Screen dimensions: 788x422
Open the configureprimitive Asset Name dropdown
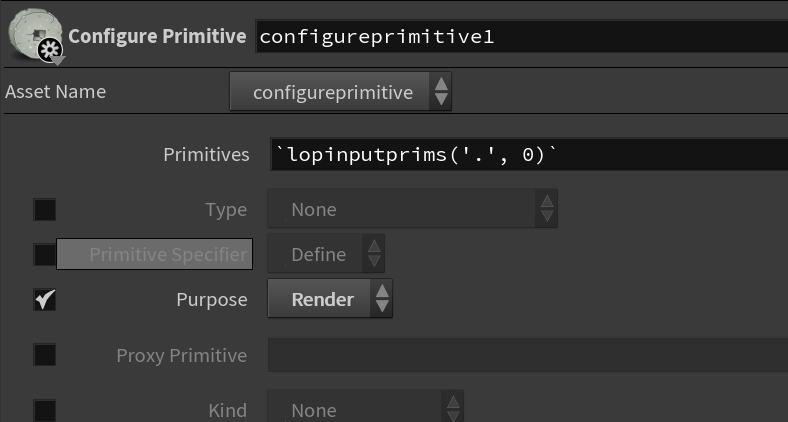pyautogui.click(x=341, y=91)
